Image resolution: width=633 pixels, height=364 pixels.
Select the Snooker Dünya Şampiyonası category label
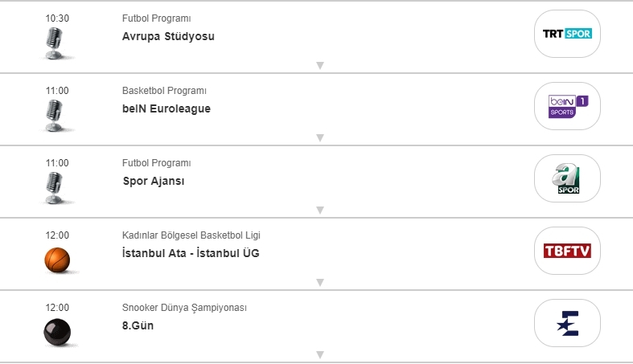(184, 308)
